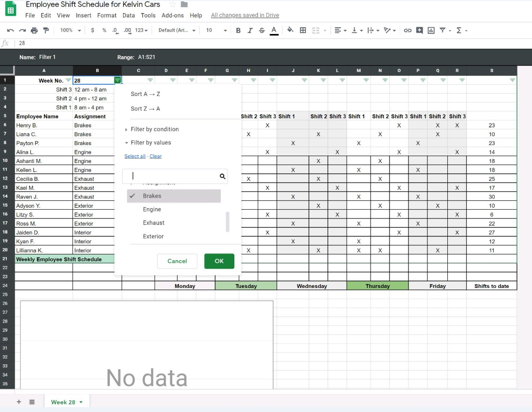Click the Insert comment icon
This screenshot has width=532, height=412.
coord(419,30)
